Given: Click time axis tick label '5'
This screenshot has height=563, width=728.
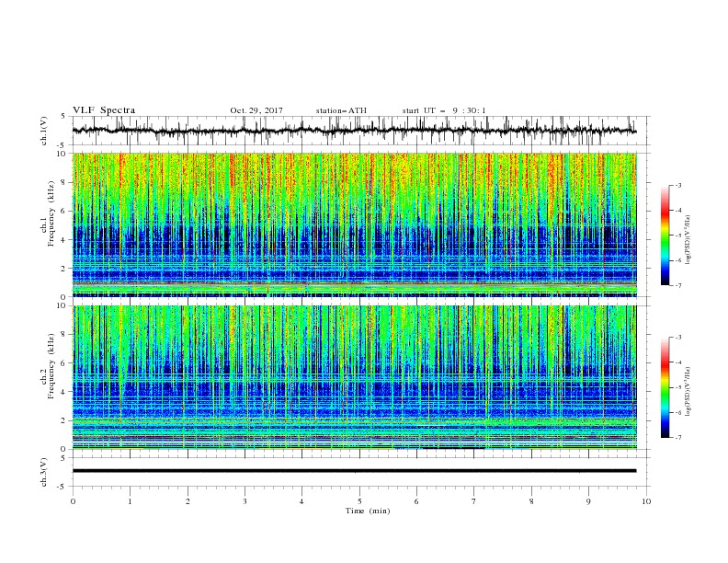Looking at the screenshot, I should coord(359,501).
